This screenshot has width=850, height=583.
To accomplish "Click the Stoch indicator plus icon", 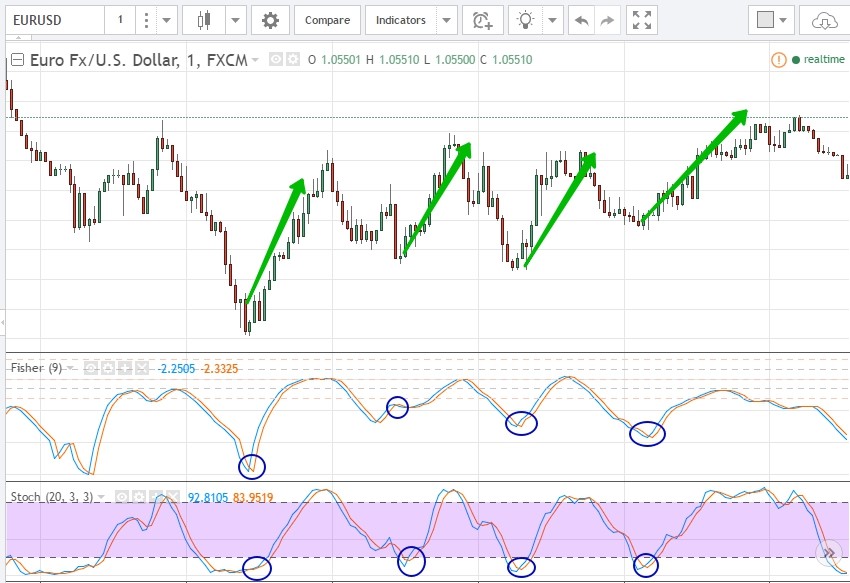I will (x=156, y=497).
